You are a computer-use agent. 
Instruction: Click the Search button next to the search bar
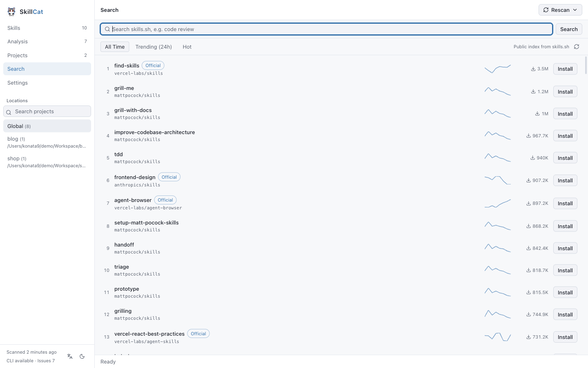coord(569,29)
